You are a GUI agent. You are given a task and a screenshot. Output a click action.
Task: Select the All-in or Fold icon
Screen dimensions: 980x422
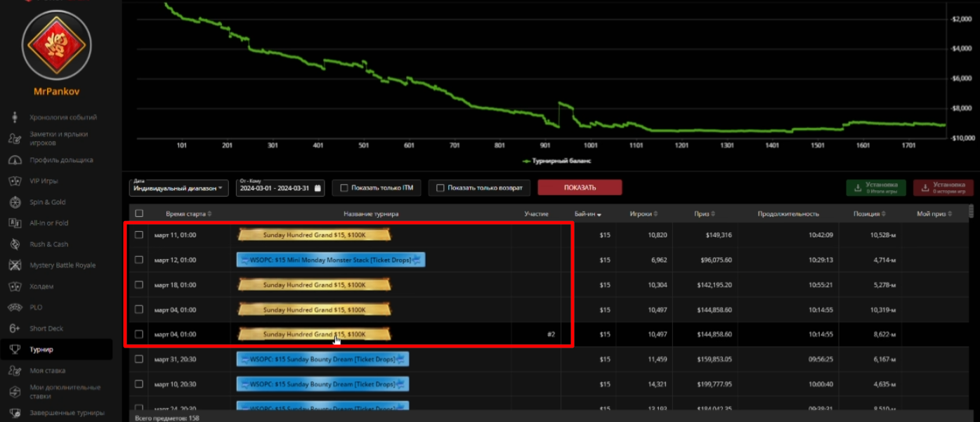pyautogui.click(x=15, y=223)
